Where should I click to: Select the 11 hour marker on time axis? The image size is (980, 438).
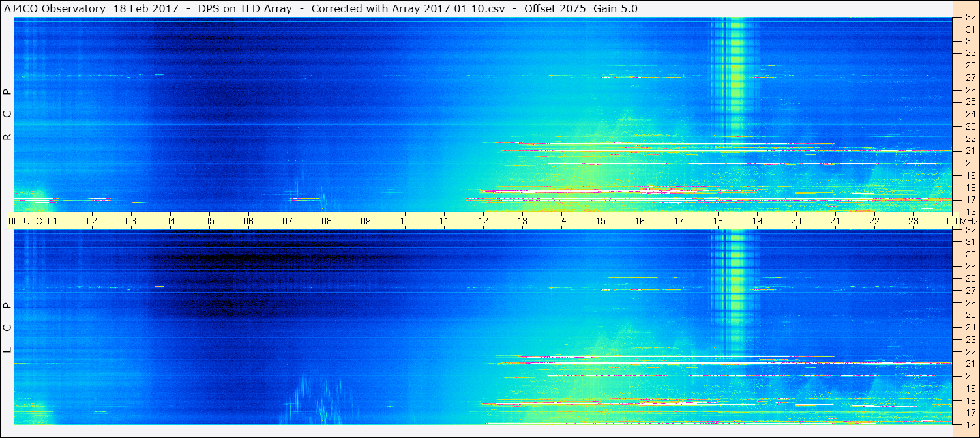tap(444, 221)
